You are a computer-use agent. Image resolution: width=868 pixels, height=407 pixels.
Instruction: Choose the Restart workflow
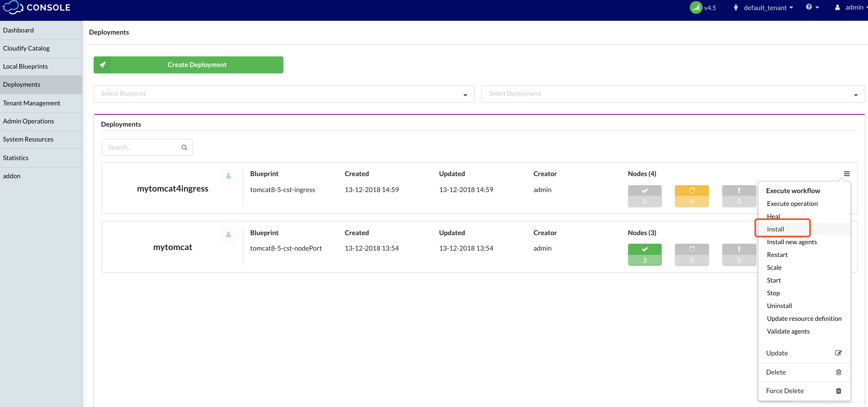pyautogui.click(x=777, y=255)
